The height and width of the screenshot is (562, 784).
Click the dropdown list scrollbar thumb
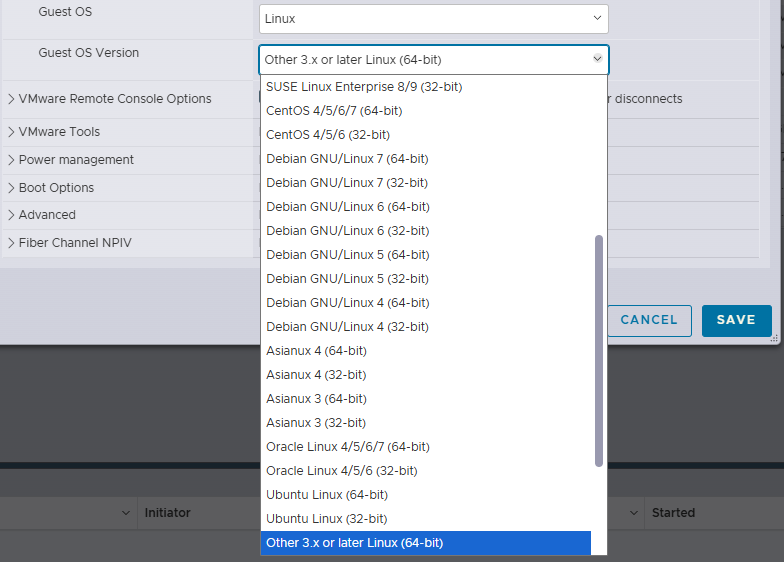598,351
